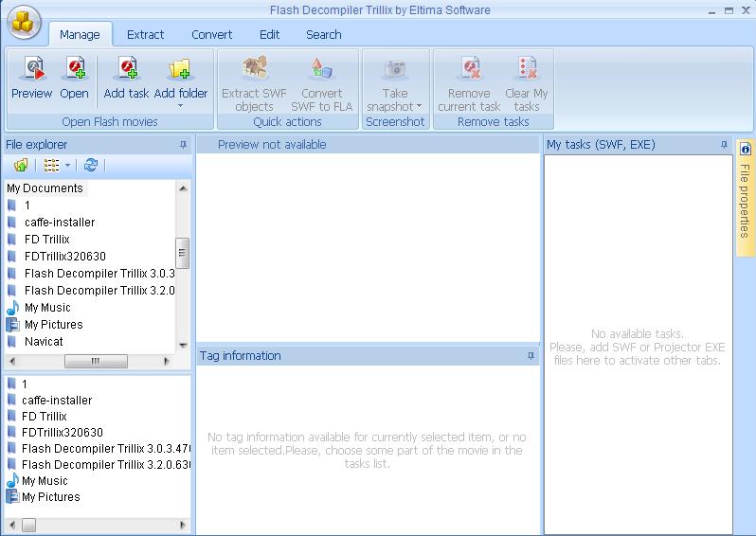
Task: Click the folder tree horizontal scrollbar thumb
Action: click(96, 361)
